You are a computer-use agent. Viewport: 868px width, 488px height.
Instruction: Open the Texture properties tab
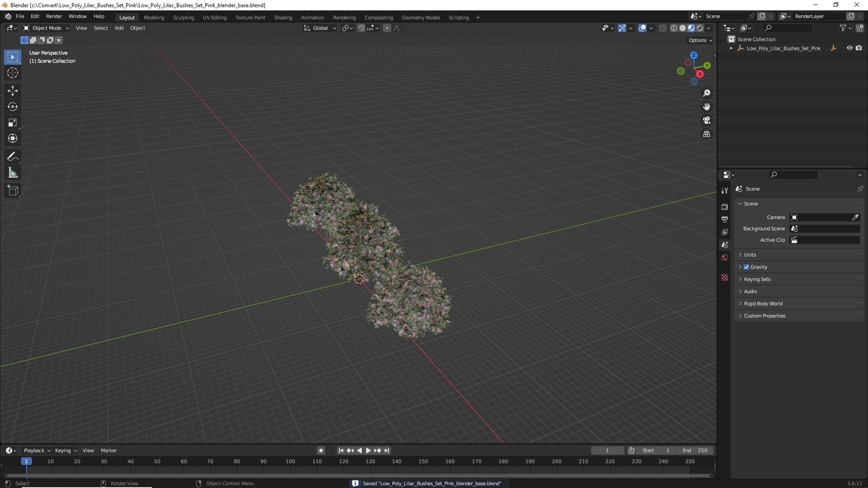click(725, 277)
